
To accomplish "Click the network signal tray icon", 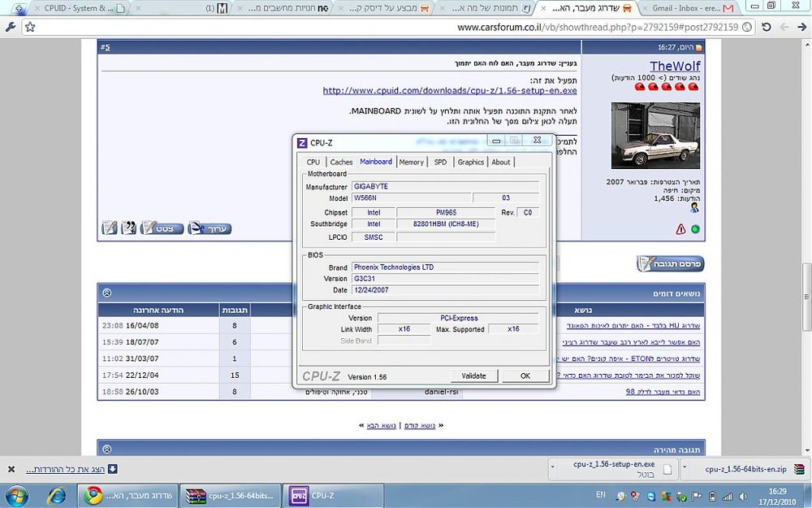I will coord(728,496).
